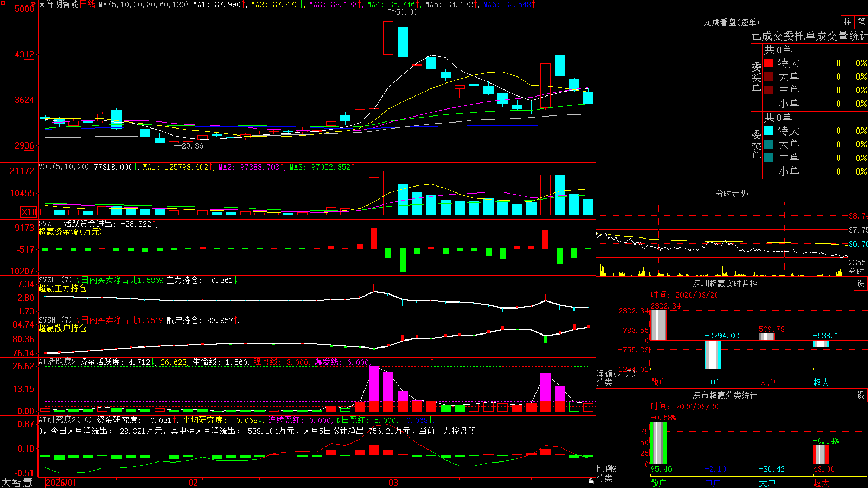
Task: Click the 深圳超赢实时监控 panel title
Action: [x=725, y=284]
